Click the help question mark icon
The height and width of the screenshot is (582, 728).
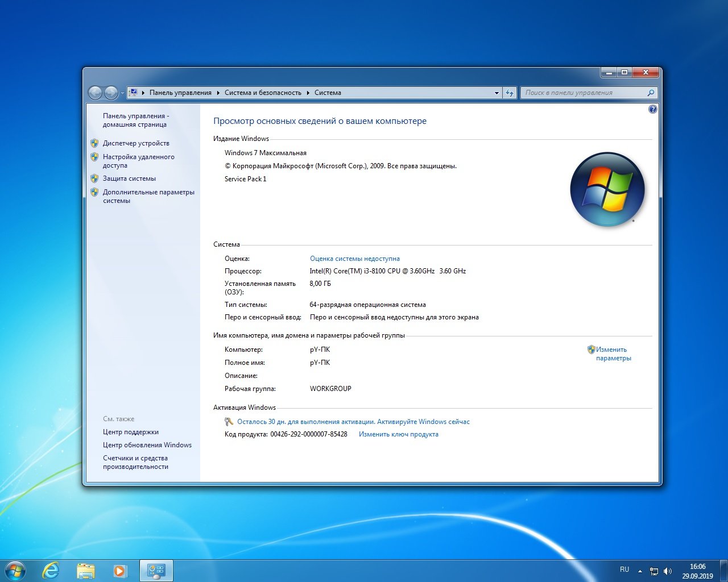653,109
